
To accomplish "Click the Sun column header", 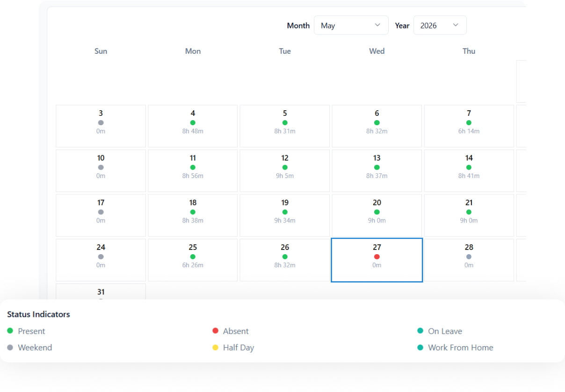I will tap(101, 51).
